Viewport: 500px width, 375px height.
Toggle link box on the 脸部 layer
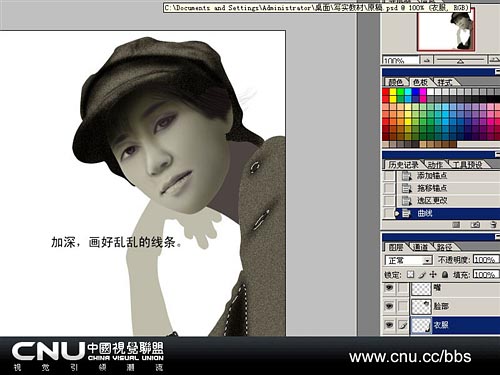403,306
